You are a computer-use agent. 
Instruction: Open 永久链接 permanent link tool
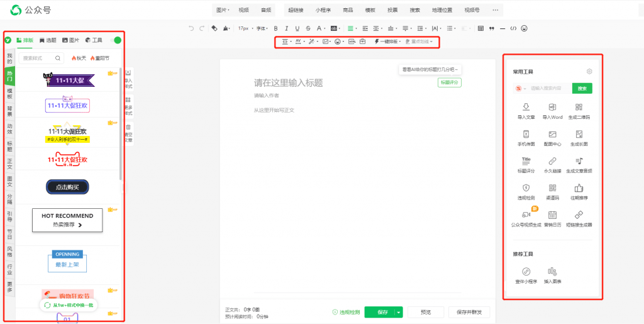coord(552,165)
